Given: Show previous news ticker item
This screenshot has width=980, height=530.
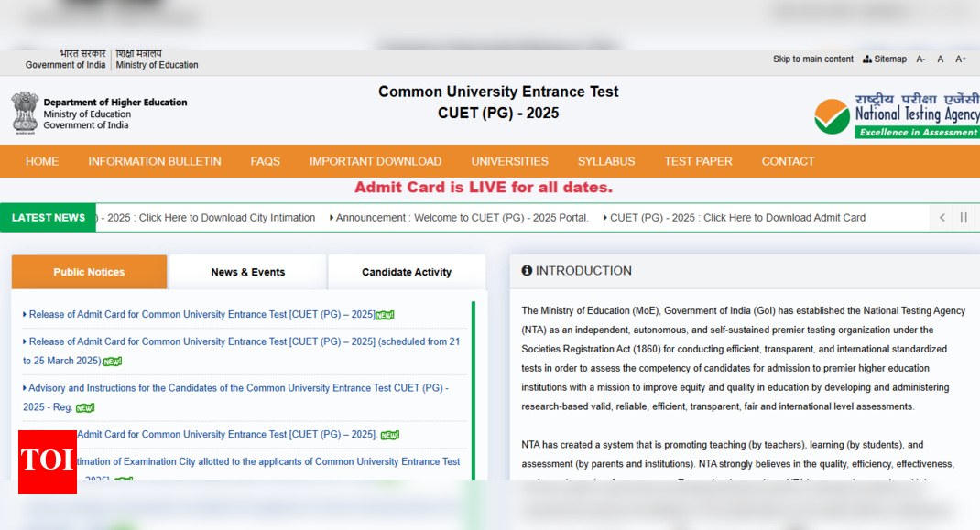Looking at the screenshot, I should pyautogui.click(x=942, y=218).
